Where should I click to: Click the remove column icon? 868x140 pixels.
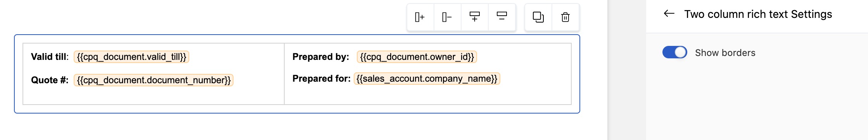(447, 17)
